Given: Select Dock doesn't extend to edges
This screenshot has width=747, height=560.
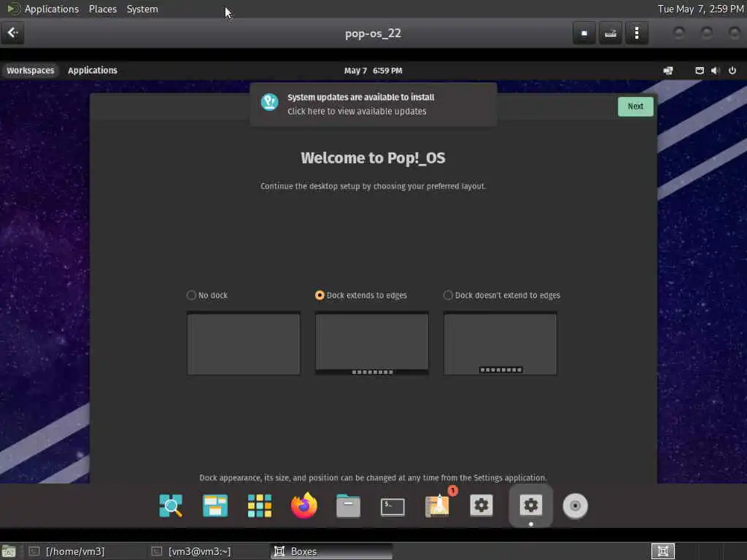Looking at the screenshot, I should click(x=502, y=295).
